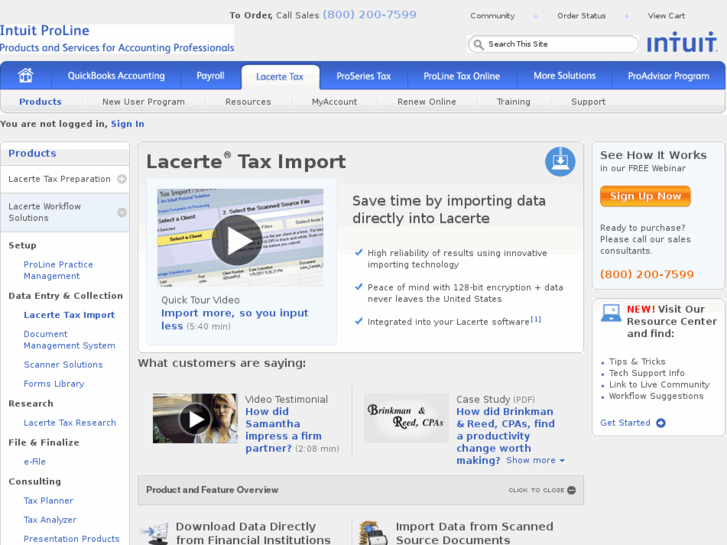The image size is (727, 545).
Task: Open the ProSeries Tax tab
Action: (364, 76)
